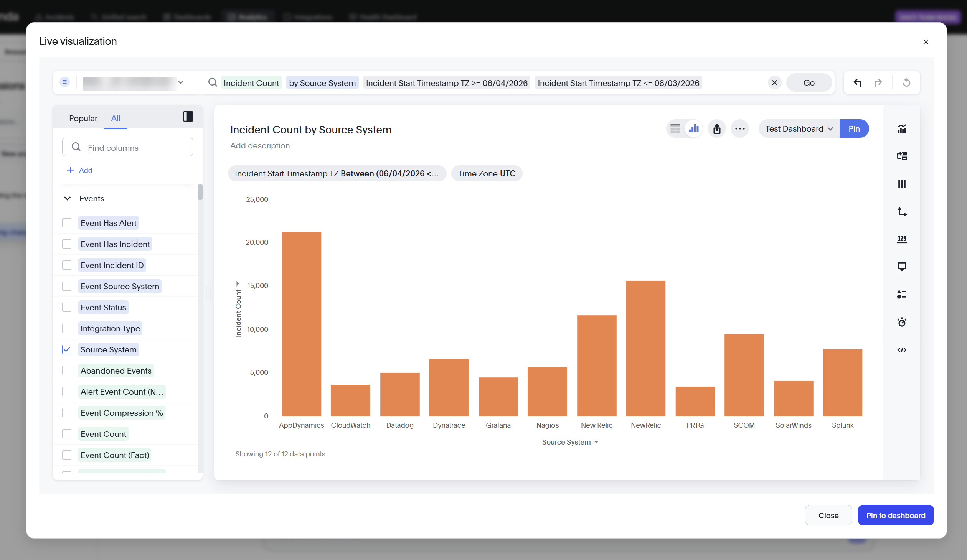Screen dimensions: 967x560
Task: Switch to the Popular tab
Action: point(83,119)
